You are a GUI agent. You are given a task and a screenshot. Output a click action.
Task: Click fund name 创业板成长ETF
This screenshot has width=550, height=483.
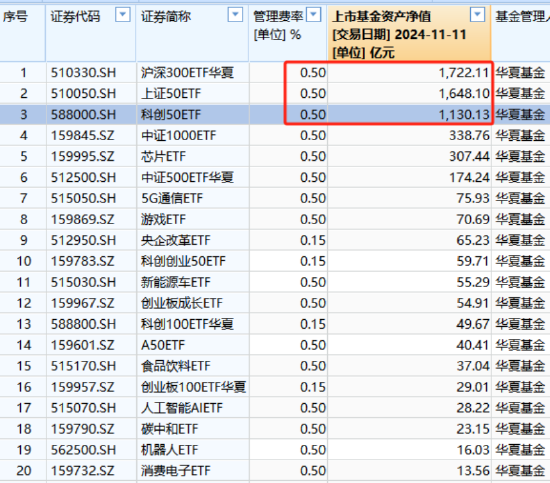(x=182, y=303)
